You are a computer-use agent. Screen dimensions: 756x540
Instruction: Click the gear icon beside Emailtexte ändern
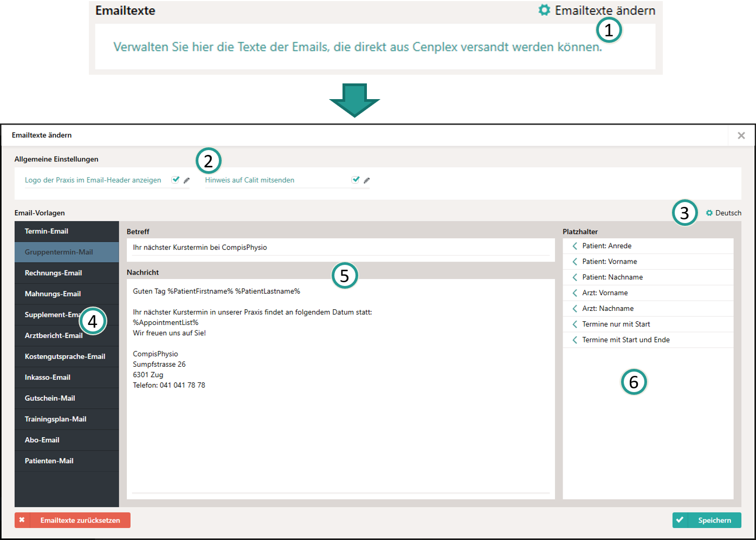click(544, 10)
